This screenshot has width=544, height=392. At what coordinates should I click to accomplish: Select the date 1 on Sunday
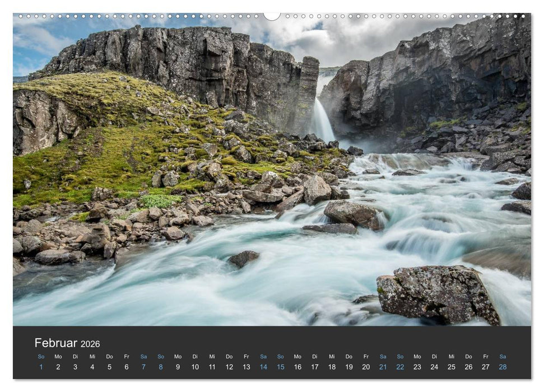(40, 366)
